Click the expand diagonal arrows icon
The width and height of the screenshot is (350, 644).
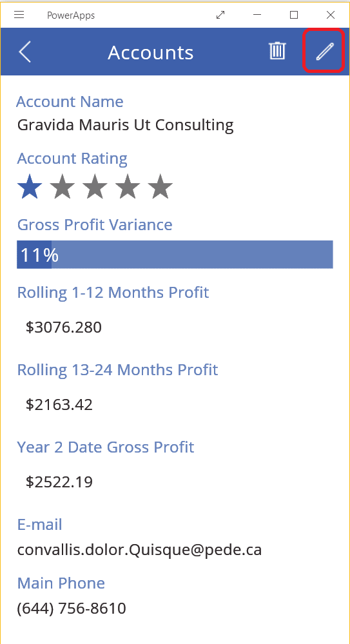click(x=220, y=15)
